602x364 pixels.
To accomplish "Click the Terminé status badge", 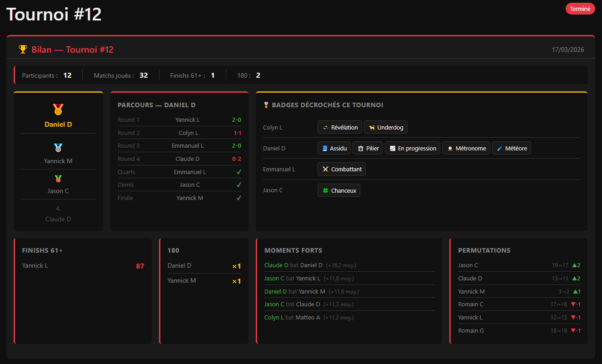I will tap(580, 9).
